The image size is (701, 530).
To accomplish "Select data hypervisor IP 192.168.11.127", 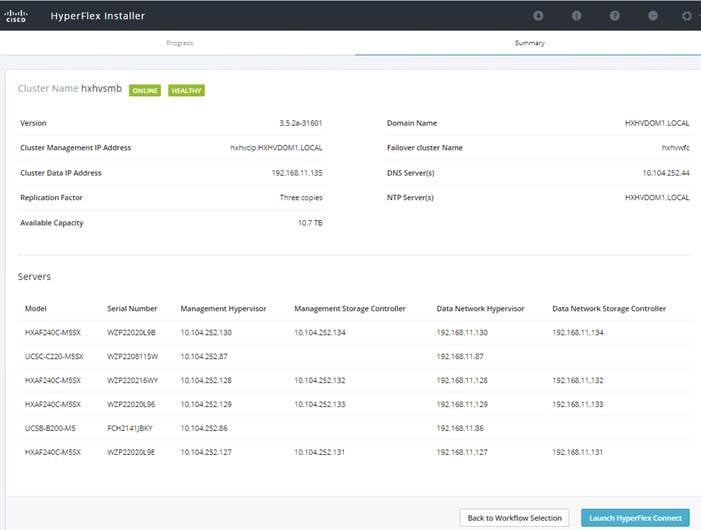I will point(462,452).
